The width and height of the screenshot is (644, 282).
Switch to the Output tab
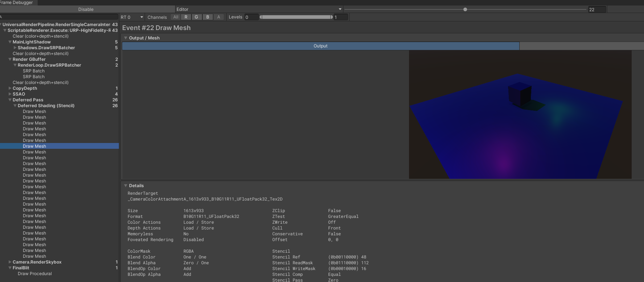pyautogui.click(x=321, y=46)
